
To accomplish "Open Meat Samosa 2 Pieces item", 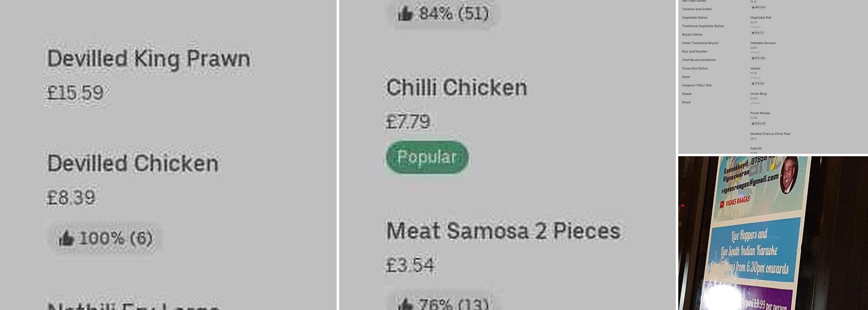I will [x=503, y=231].
